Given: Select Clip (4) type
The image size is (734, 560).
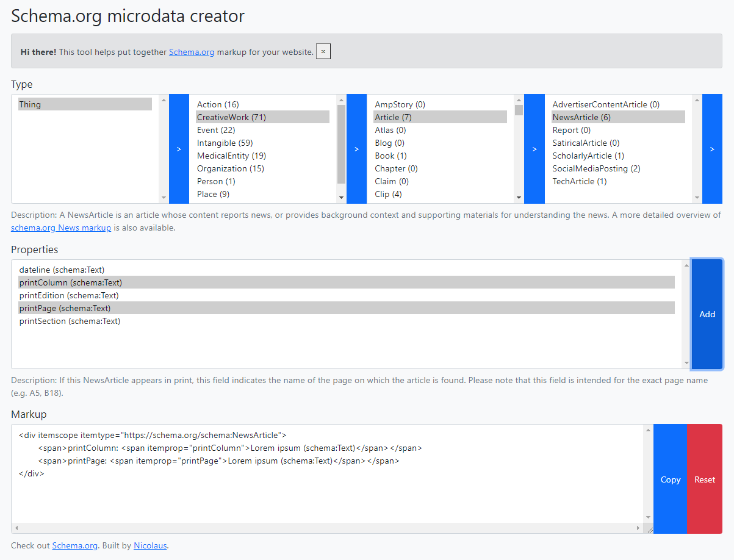Looking at the screenshot, I should tap(440, 194).
